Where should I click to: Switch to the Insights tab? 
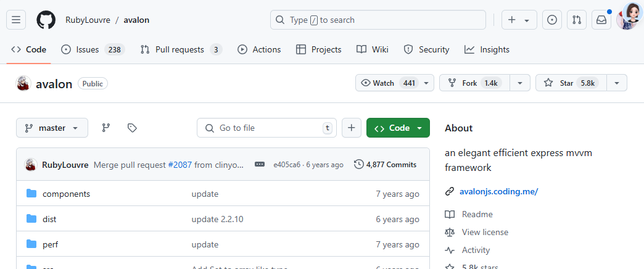(x=487, y=49)
